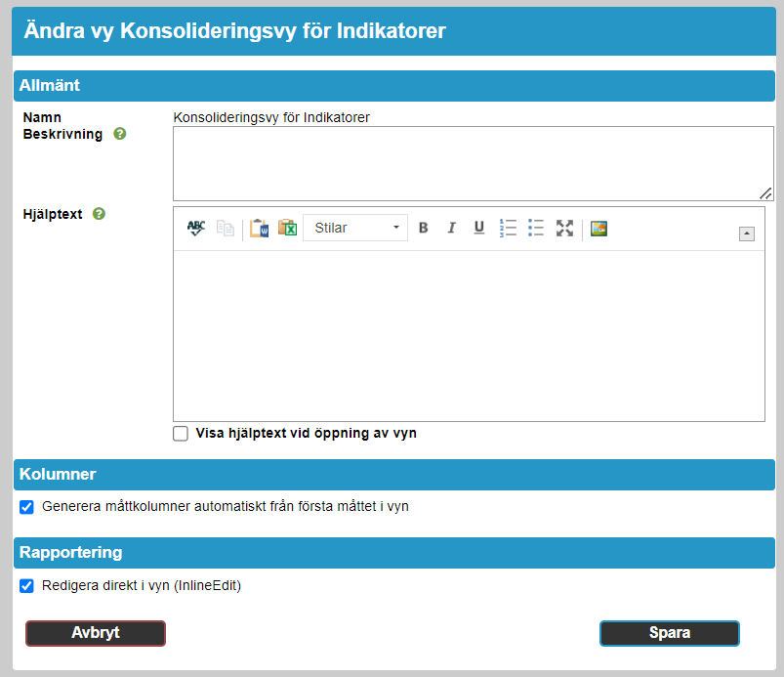The height and width of the screenshot is (677, 784).
Task: Enable Visa hjälptext vid öppning av vyn
Action: (181, 434)
